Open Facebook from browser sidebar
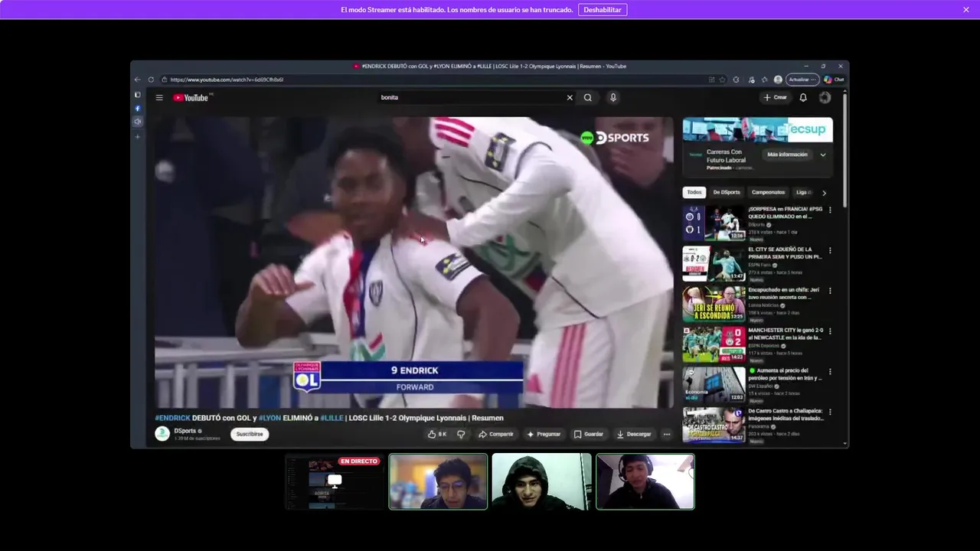980x551 pixels. tap(138, 109)
